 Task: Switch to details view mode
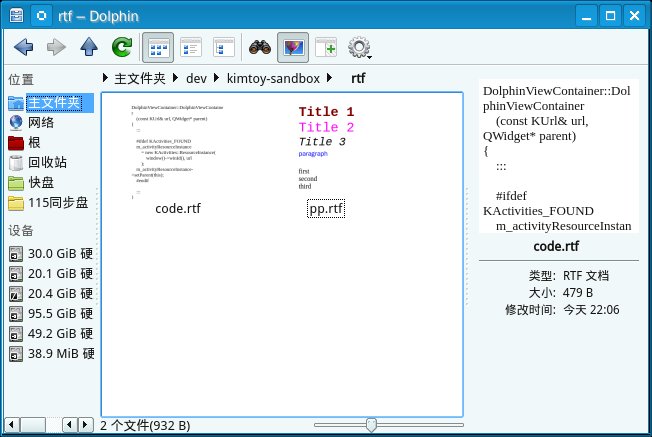224,47
